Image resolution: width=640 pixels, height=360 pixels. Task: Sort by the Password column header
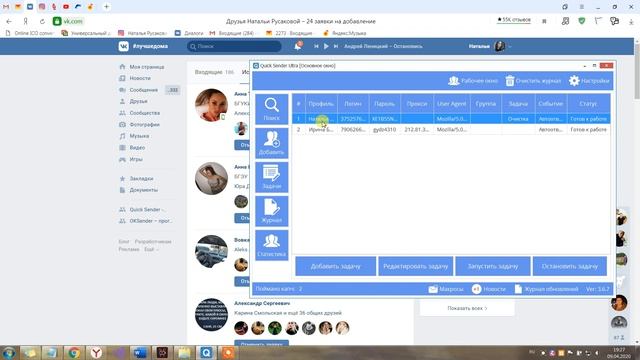(x=384, y=104)
